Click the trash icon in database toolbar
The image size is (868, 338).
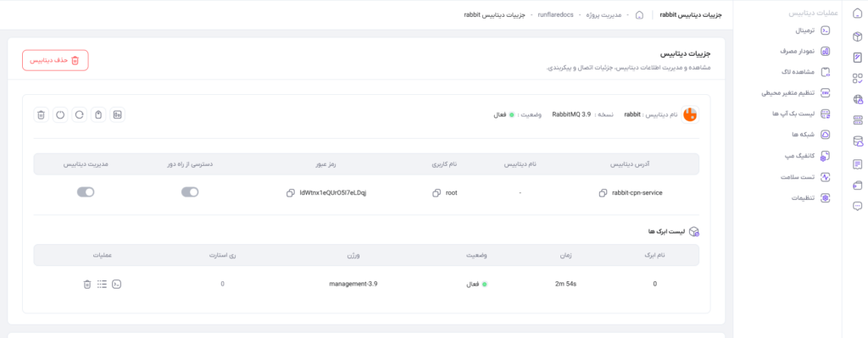tap(41, 114)
